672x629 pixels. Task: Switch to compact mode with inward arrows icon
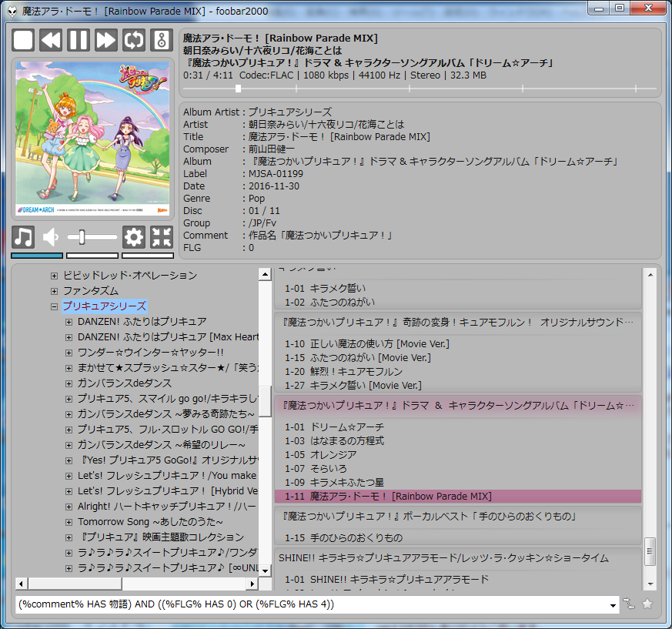160,237
